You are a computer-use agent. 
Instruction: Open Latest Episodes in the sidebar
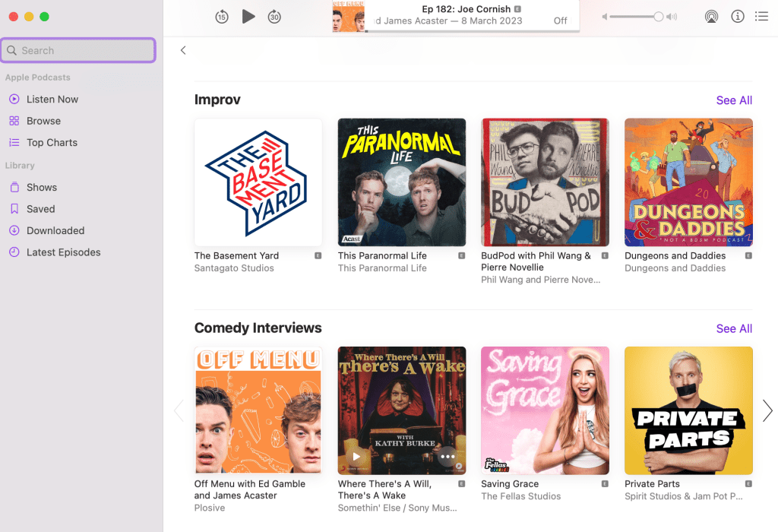point(61,252)
